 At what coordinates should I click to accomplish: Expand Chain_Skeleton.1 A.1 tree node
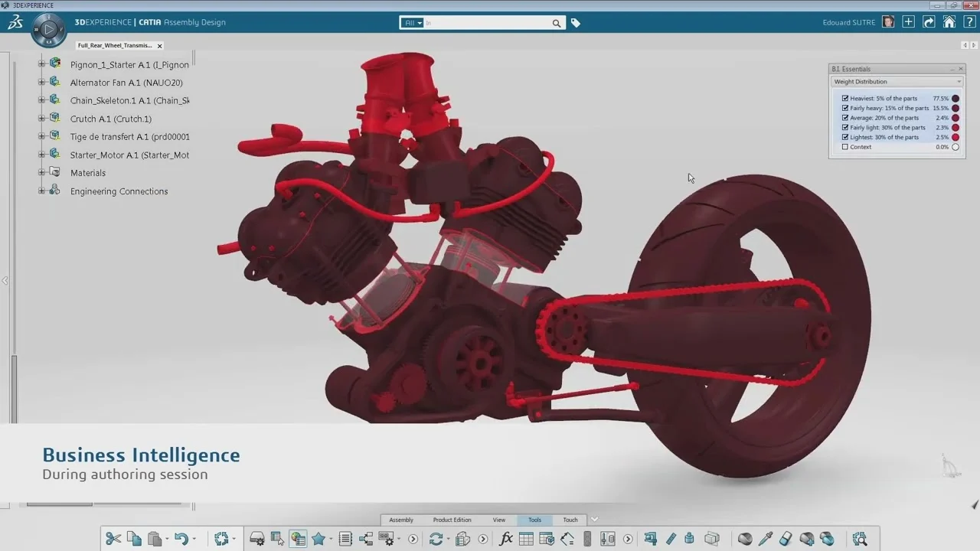pyautogui.click(x=41, y=100)
